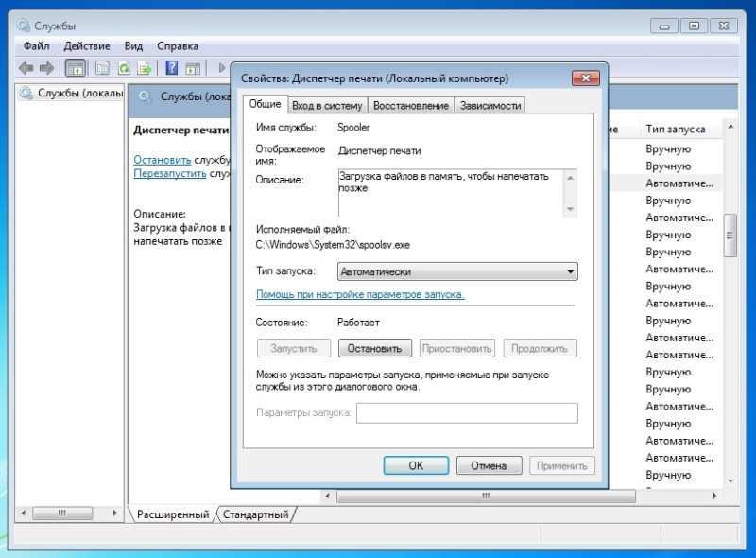Go back with the toolbar back arrow

[x=26, y=68]
